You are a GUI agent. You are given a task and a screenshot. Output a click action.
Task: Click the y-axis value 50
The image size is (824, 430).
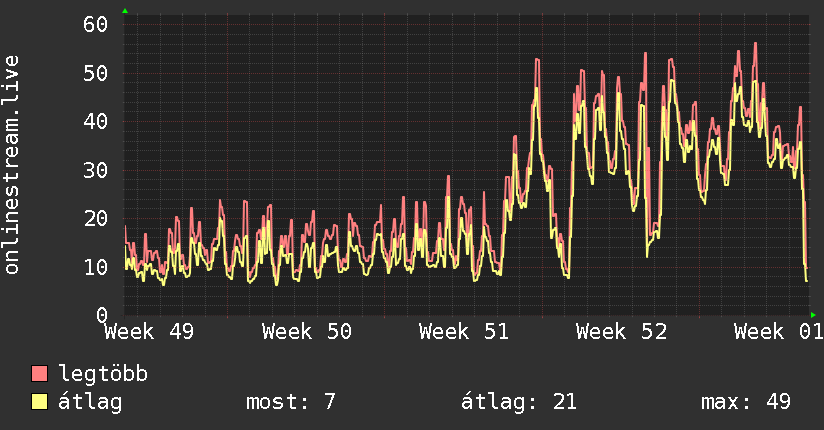[96, 73]
